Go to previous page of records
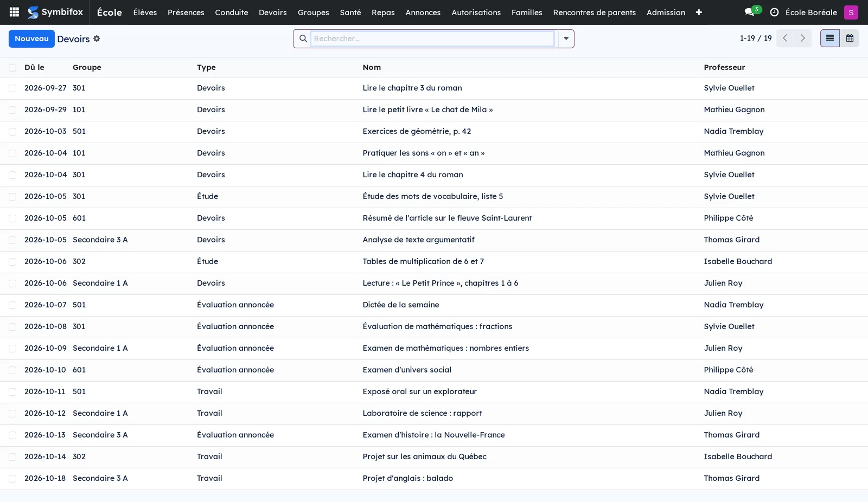The height and width of the screenshot is (502, 868). (785, 38)
